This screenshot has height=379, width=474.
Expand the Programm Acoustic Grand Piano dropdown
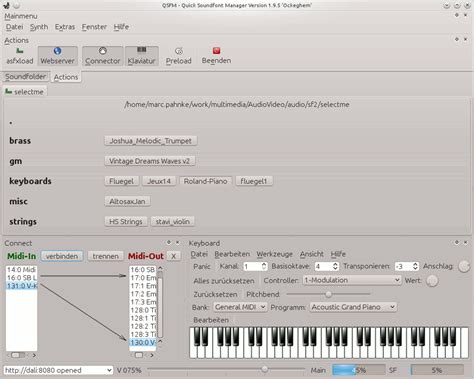click(x=353, y=307)
